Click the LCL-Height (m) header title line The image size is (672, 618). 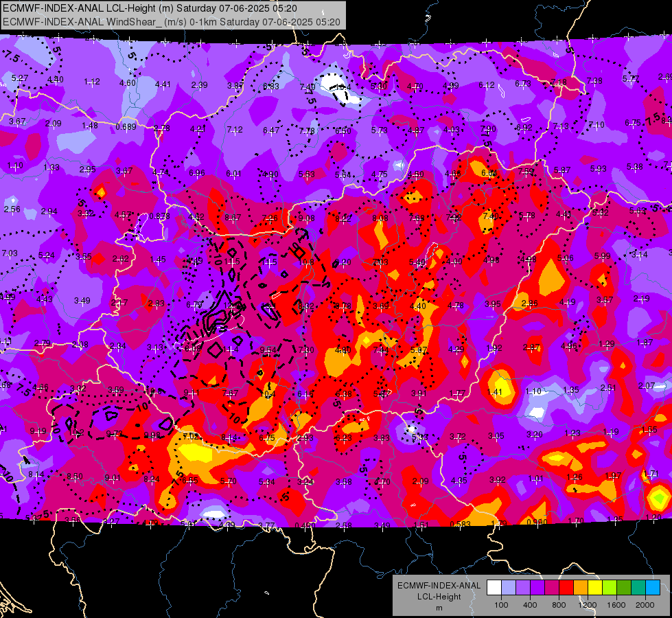pos(150,8)
